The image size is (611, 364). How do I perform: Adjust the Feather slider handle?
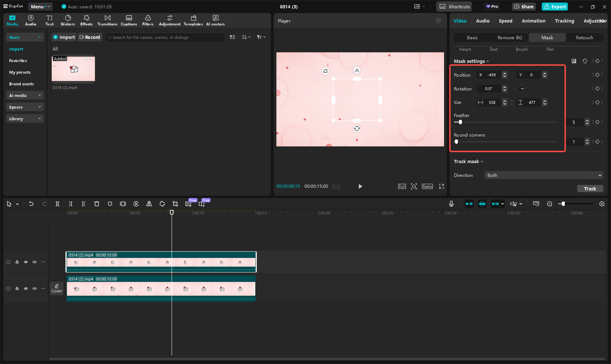[460, 122]
